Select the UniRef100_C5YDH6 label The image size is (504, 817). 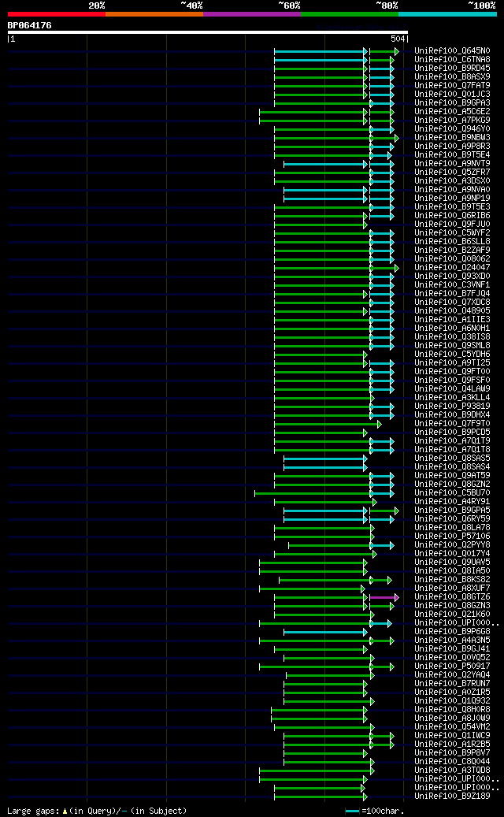coord(452,355)
